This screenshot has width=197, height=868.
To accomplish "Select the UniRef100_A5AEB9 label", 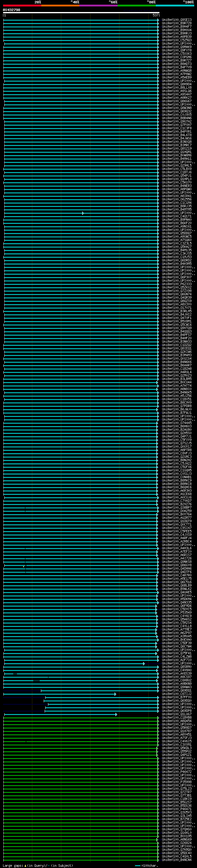I will 177,77.
